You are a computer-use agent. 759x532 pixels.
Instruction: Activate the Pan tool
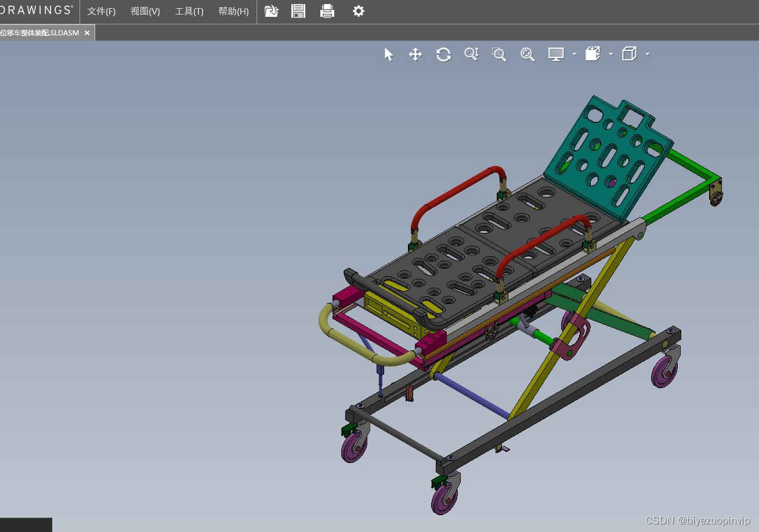coord(415,55)
